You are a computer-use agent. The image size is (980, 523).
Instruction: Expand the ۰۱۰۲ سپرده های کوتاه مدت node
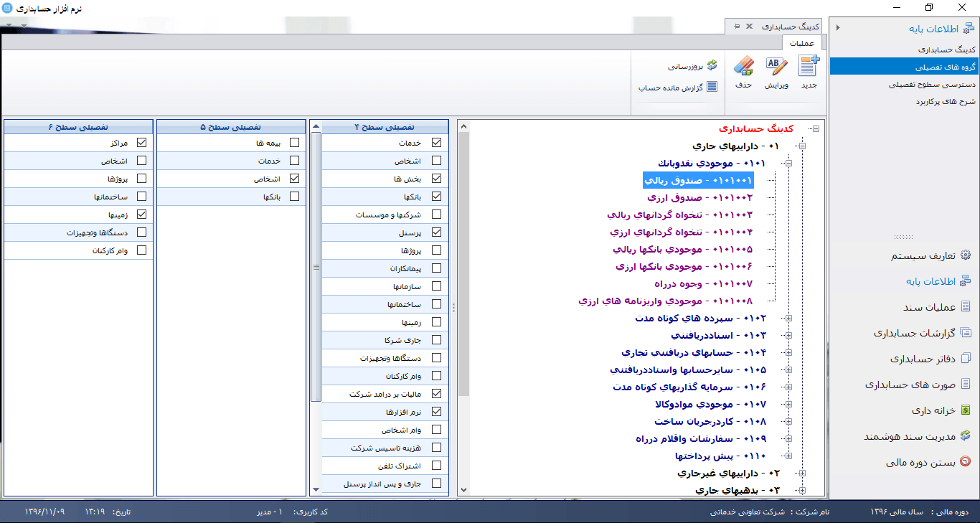coord(789,318)
